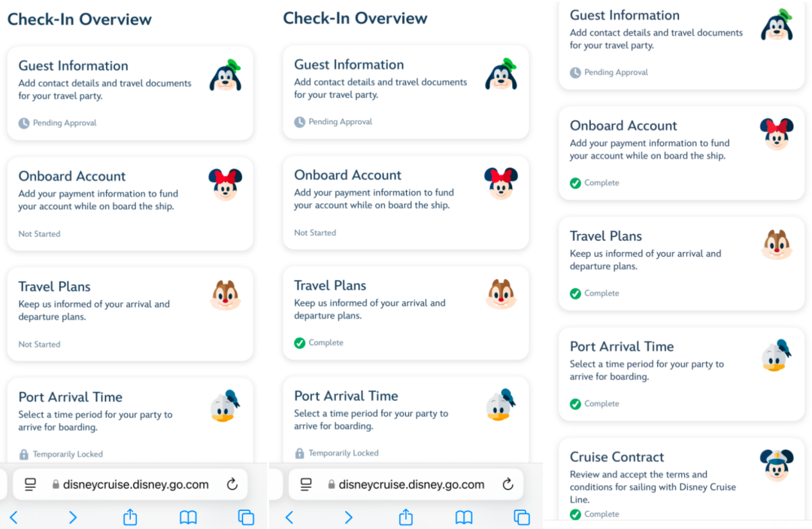
Task: Click 'Not Started' under Onboard Account in middle screenshot
Action: (x=315, y=233)
